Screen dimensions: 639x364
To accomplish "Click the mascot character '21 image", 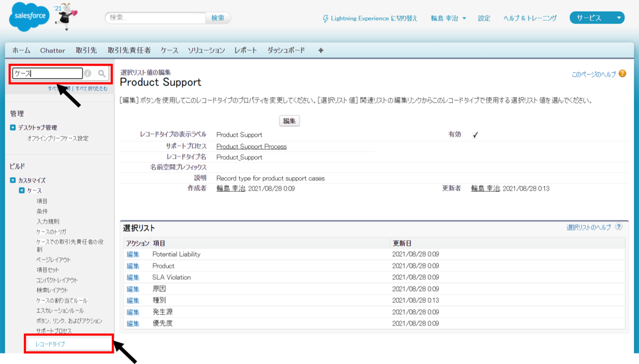I will (x=67, y=17).
